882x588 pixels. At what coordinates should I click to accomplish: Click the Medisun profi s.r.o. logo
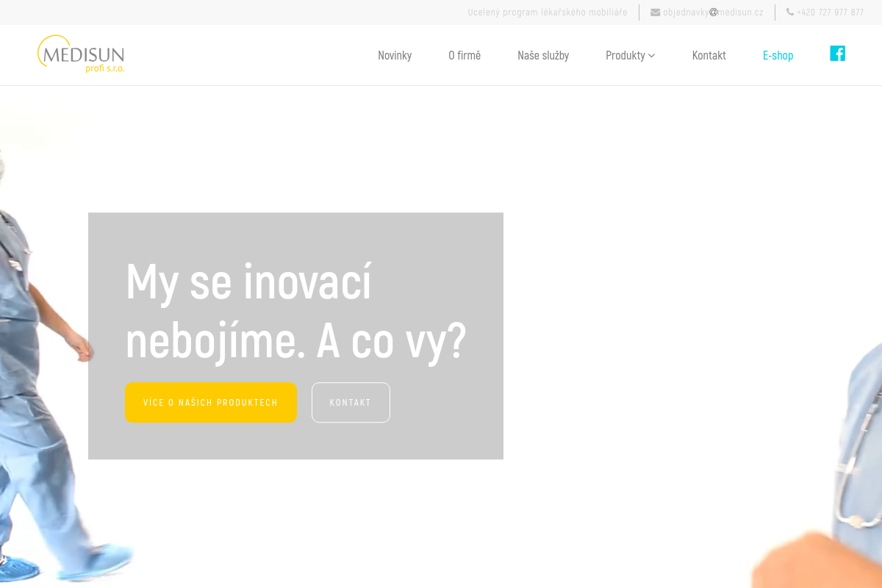click(81, 54)
